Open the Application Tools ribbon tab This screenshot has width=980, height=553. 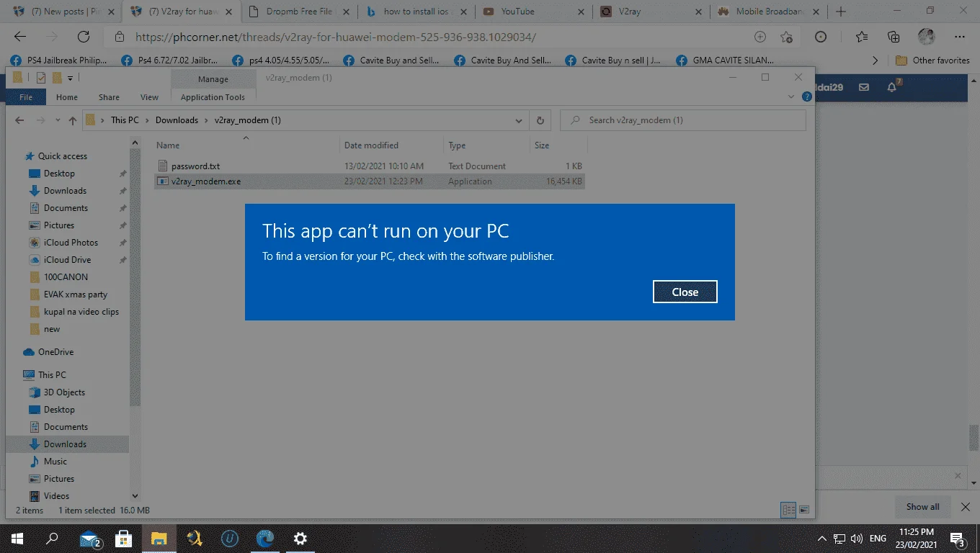(213, 97)
